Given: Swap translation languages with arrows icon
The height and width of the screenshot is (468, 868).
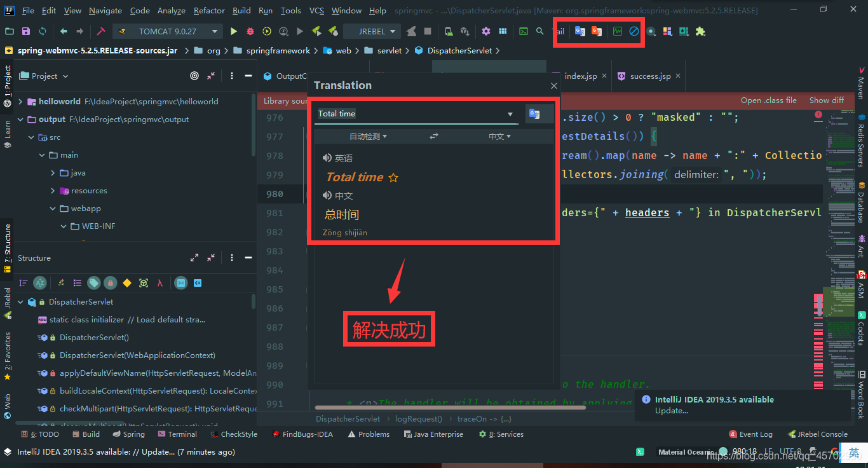Looking at the screenshot, I should coord(434,136).
